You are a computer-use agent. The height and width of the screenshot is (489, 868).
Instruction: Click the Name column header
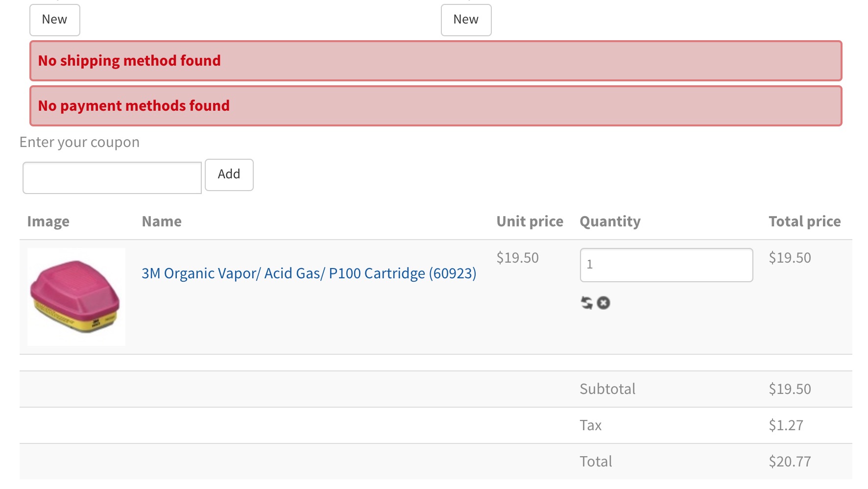point(162,221)
